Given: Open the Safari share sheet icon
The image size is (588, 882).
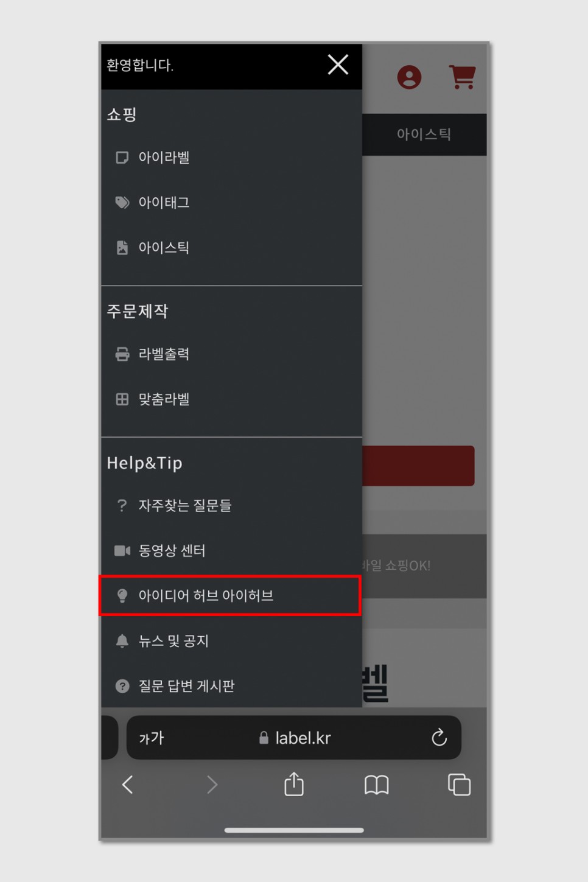Looking at the screenshot, I should 294,784.
